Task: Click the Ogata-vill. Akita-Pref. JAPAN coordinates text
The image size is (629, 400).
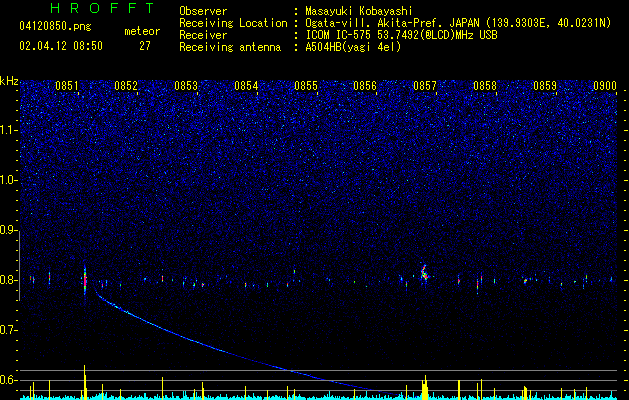Action: (x=458, y=23)
